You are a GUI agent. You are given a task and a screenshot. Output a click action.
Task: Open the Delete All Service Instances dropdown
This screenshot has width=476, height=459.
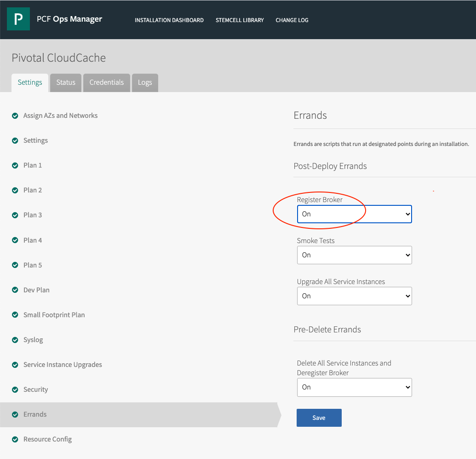354,387
